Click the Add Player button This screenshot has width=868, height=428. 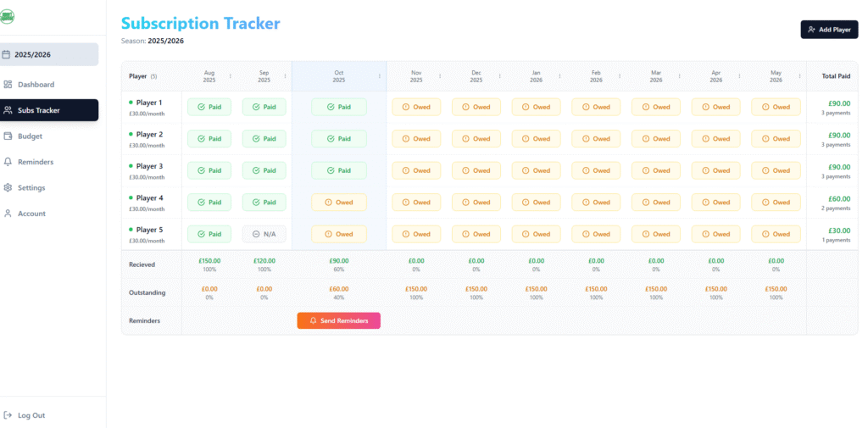click(829, 30)
